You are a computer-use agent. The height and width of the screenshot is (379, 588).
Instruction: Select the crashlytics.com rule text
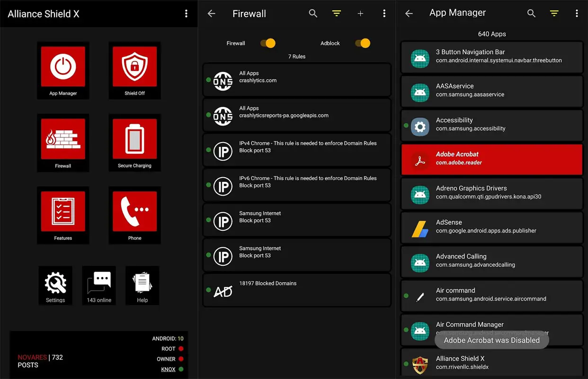point(258,81)
